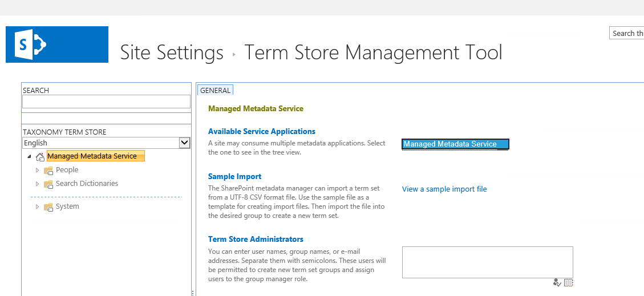Screen dimensions: 644x296
Task: Click the TAXONOMY TERM STORE label
Action: coord(64,132)
